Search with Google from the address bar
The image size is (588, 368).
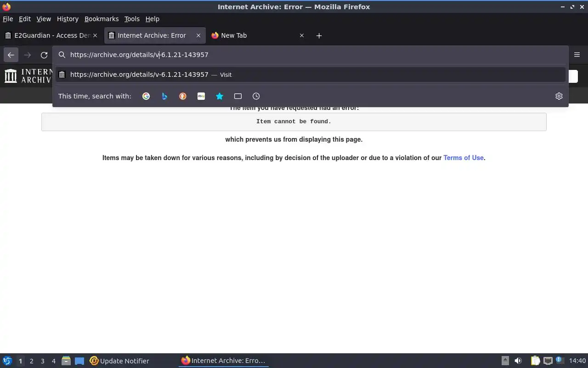point(146,96)
